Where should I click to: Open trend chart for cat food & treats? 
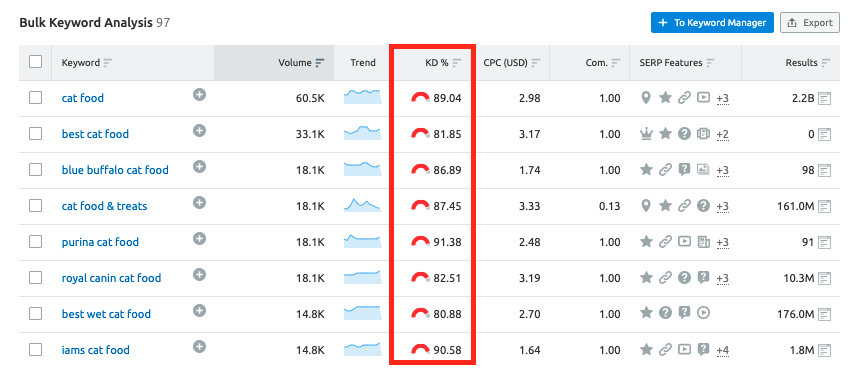click(x=362, y=206)
